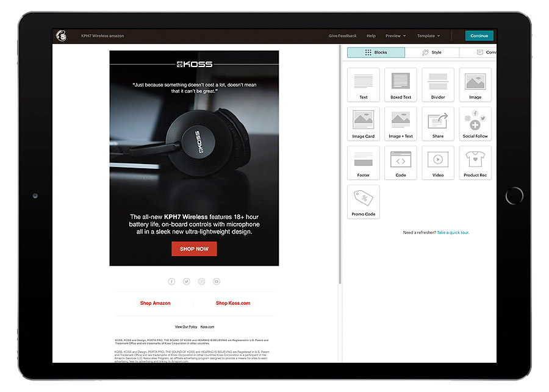Insert a Divider block
Viewport: 549px width, 392px height.
pyautogui.click(x=438, y=85)
